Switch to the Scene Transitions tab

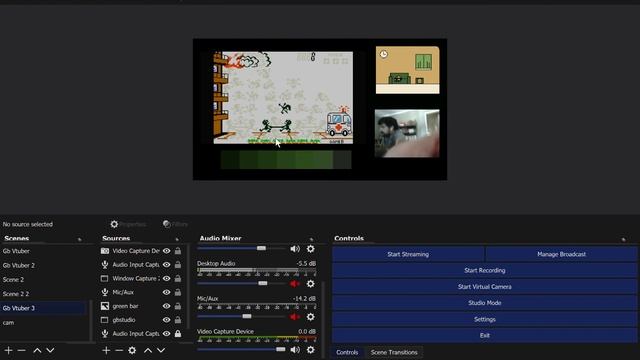394,352
